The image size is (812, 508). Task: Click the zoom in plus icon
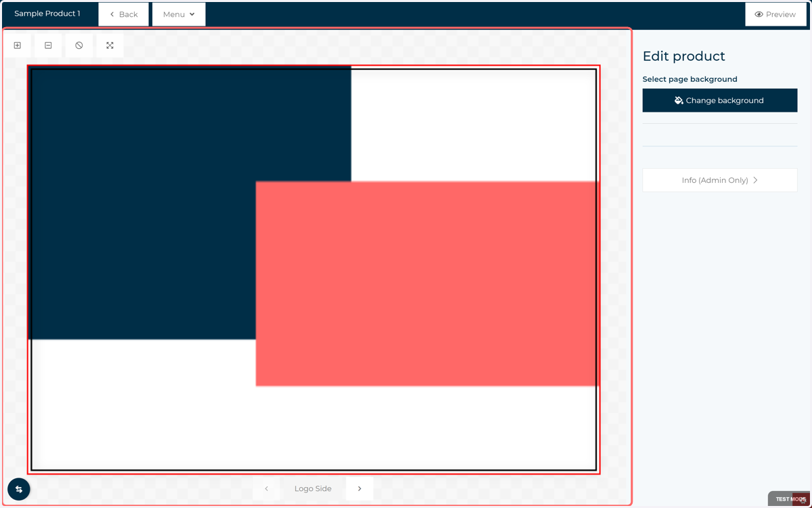pyautogui.click(x=18, y=45)
